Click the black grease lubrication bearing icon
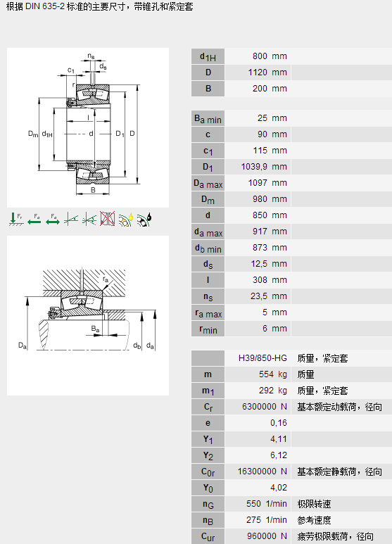 (144, 220)
